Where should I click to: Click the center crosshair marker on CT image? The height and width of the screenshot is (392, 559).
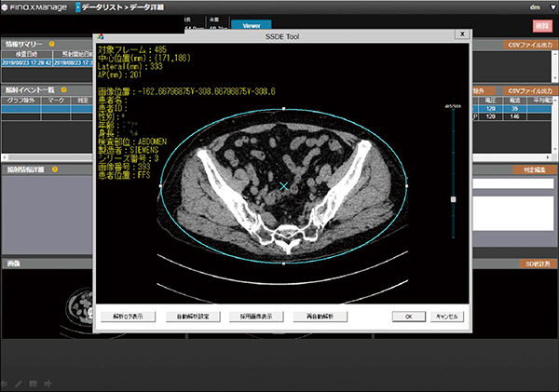[x=284, y=187]
